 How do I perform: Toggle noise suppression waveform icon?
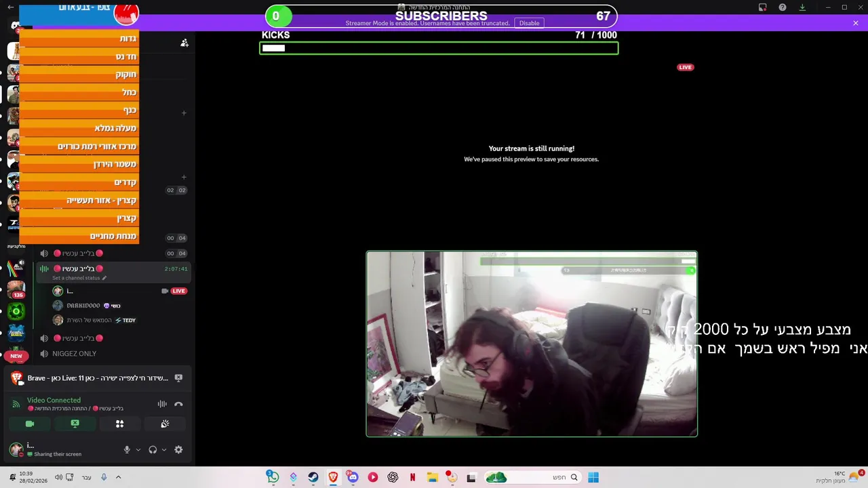click(162, 404)
